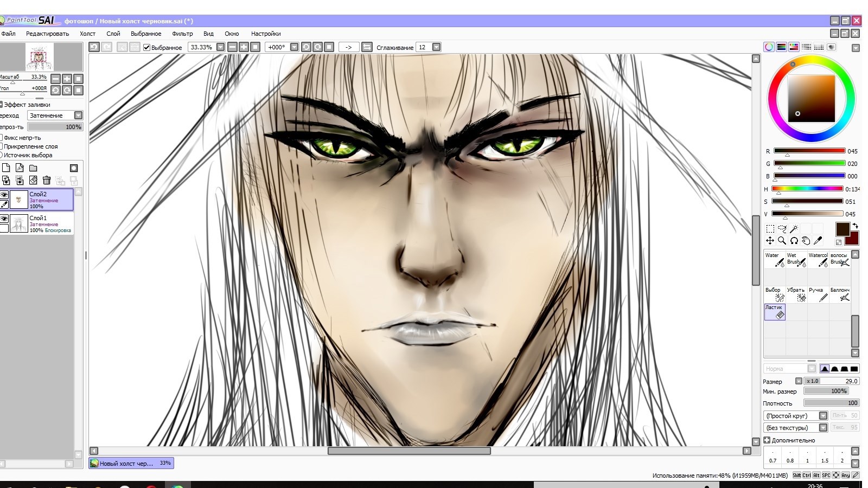Open the Размер multiplier dropdown

tap(799, 381)
